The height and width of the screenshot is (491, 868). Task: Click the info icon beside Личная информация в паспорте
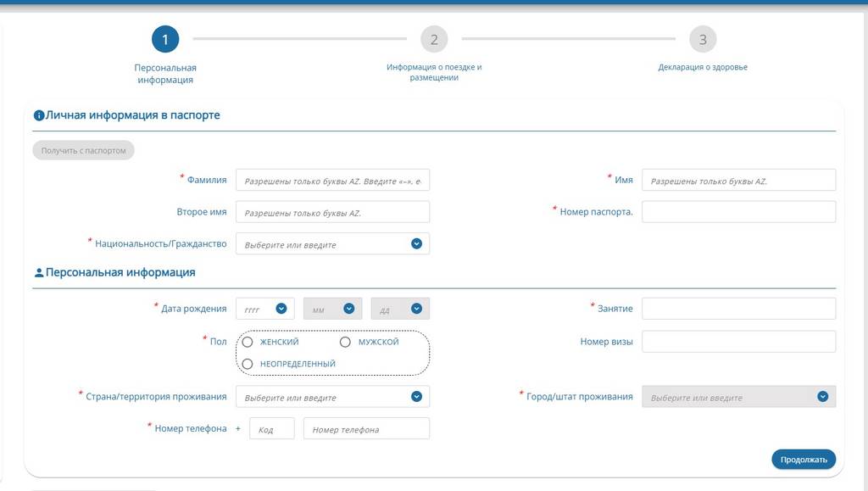point(38,115)
